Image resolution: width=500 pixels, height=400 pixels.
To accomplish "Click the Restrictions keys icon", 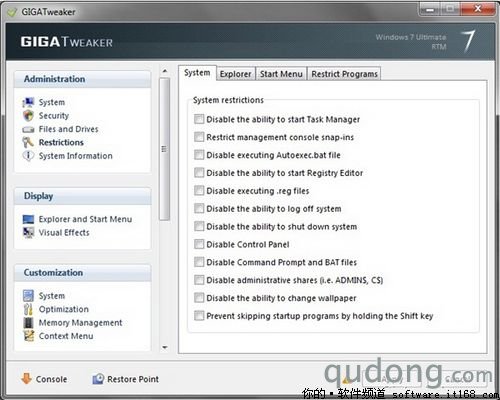I will 28,142.
